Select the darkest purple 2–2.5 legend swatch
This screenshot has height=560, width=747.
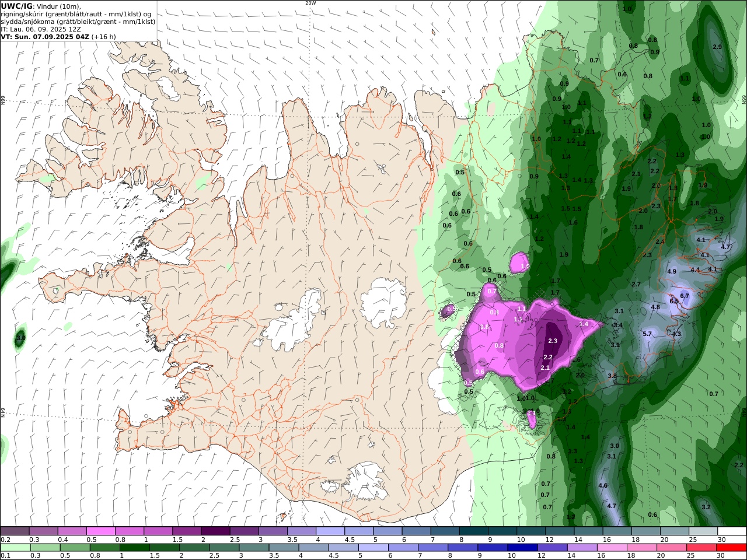[x=215, y=531]
